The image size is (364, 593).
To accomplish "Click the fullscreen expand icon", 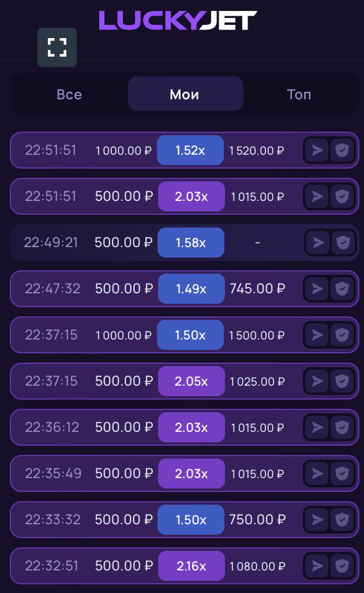I will tap(57, 47).
